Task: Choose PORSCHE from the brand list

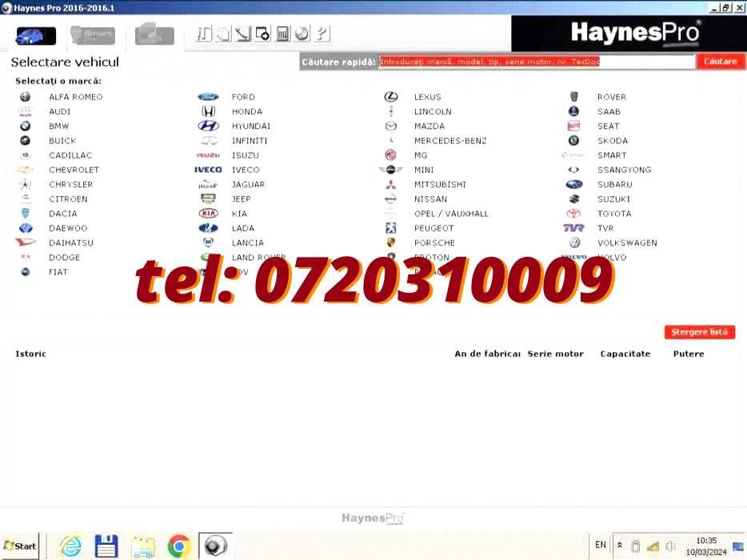Action: click(x=434, y=242)
